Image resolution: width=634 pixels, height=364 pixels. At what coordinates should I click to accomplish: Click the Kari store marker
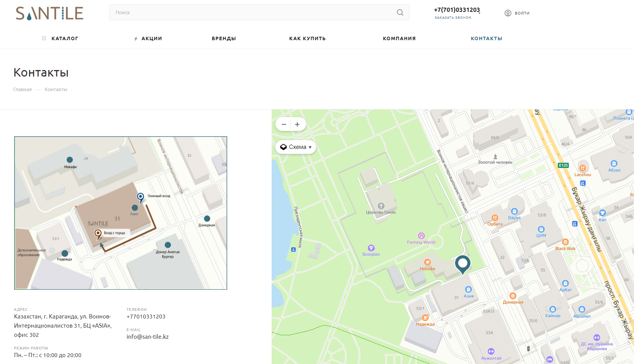[603, 213]
